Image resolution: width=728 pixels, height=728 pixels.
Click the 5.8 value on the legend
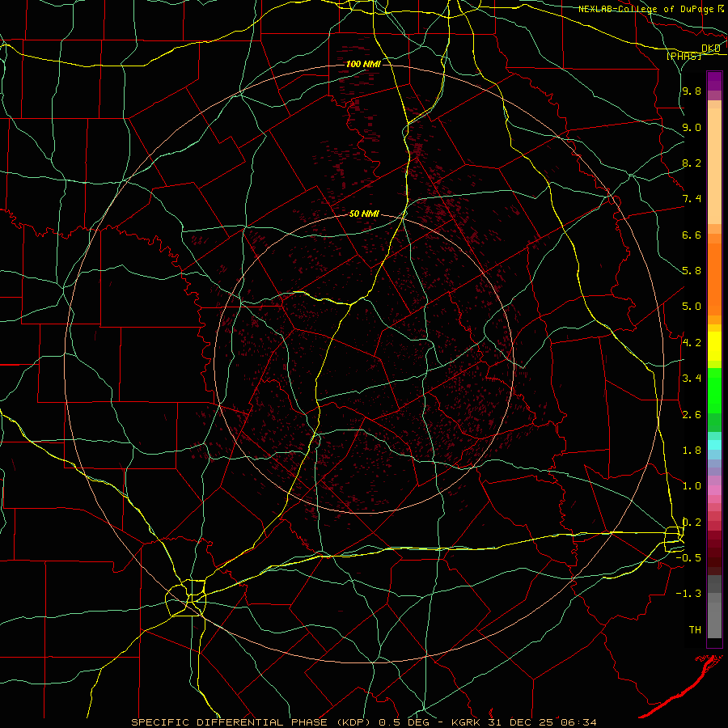[692, 271]
